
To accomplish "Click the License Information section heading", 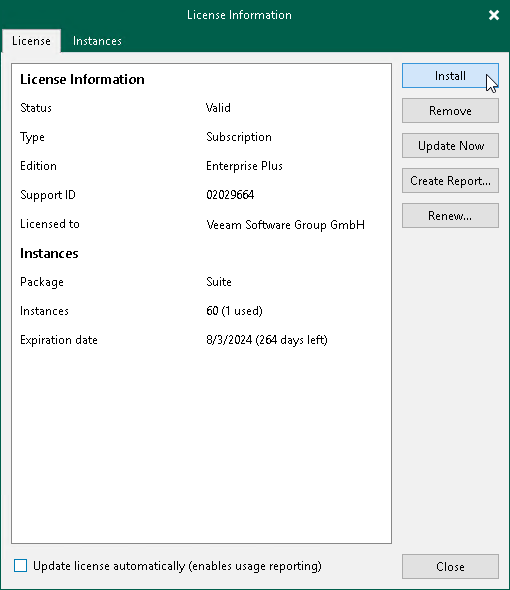I will tap(82, 79).
